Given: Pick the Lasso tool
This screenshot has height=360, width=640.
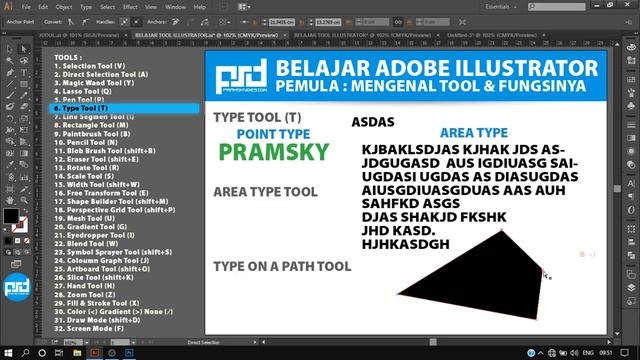Looking at the screenshot, I should (24, 61).
